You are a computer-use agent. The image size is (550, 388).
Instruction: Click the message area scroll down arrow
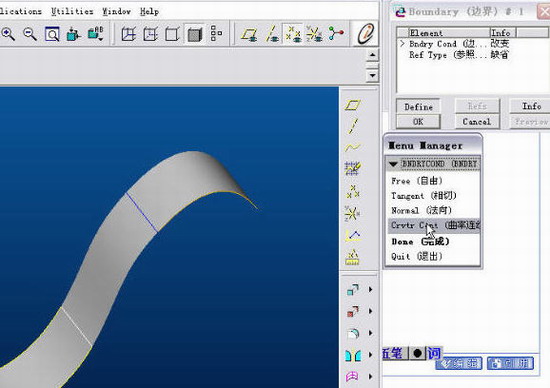373,75
